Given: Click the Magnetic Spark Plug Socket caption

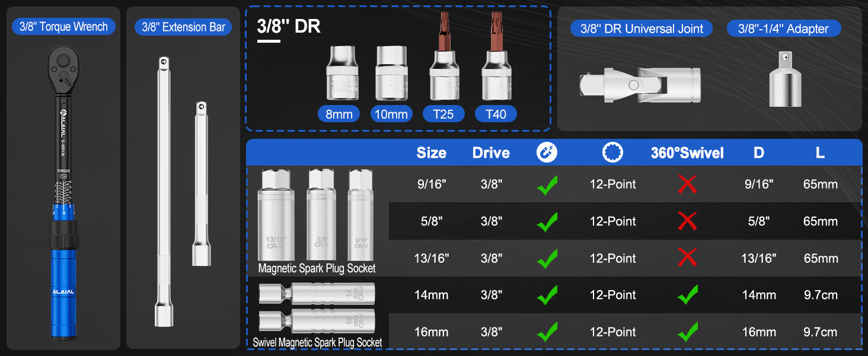Looking at the screenshot, I should click(317, 268).
